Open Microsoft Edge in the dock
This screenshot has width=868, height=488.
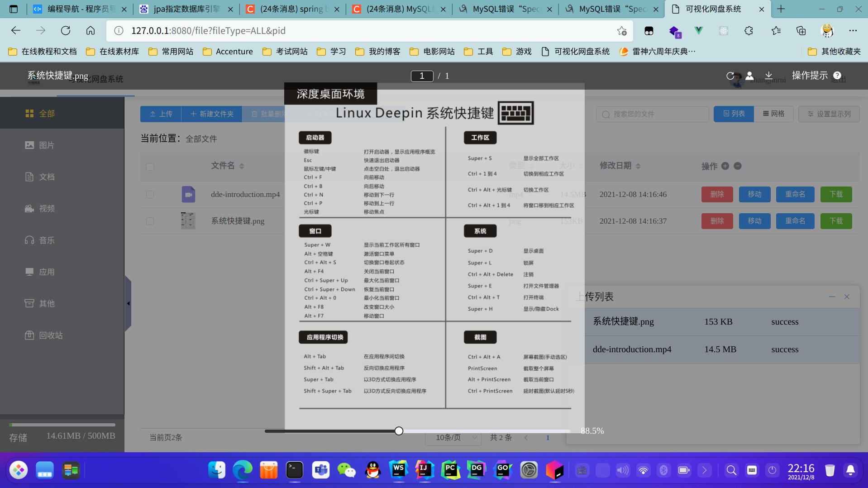(243, 470)
